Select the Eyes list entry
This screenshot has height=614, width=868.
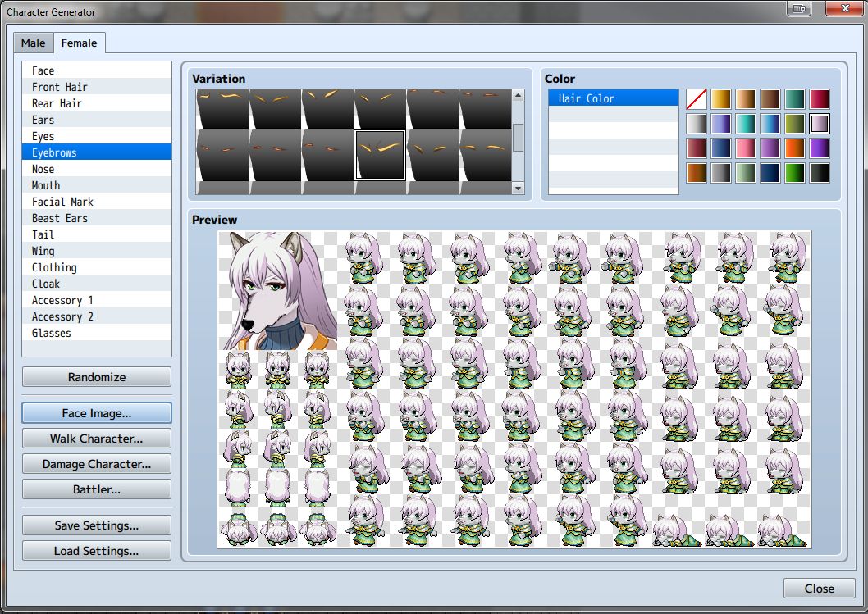click(97, 136)
